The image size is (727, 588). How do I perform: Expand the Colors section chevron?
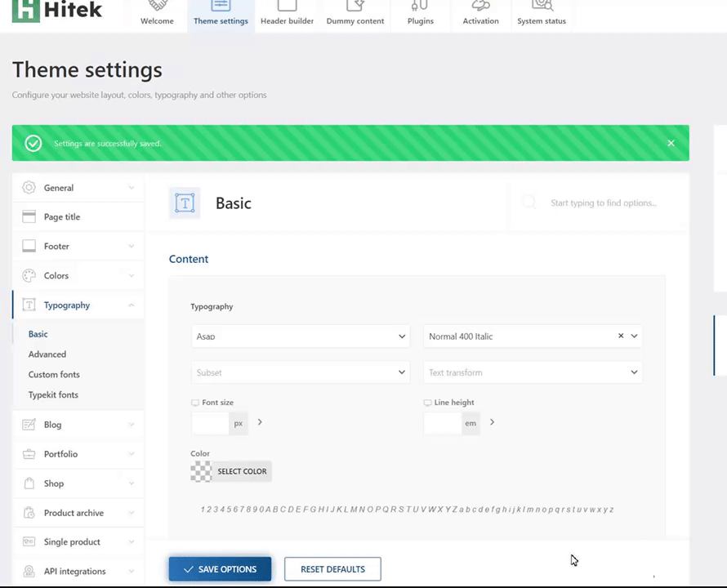[132, 275]
